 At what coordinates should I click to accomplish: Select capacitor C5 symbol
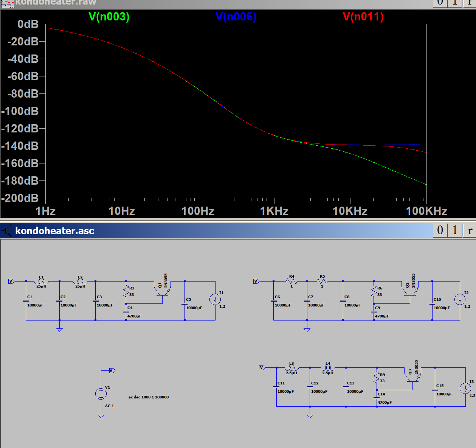(185, 303)
